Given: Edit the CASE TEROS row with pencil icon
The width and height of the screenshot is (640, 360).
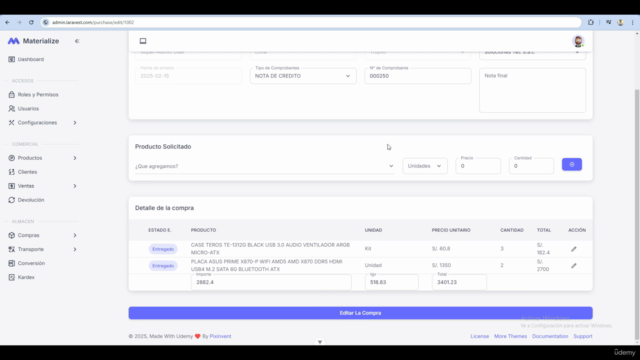Looking at the screenshot, I should [573, 249].
